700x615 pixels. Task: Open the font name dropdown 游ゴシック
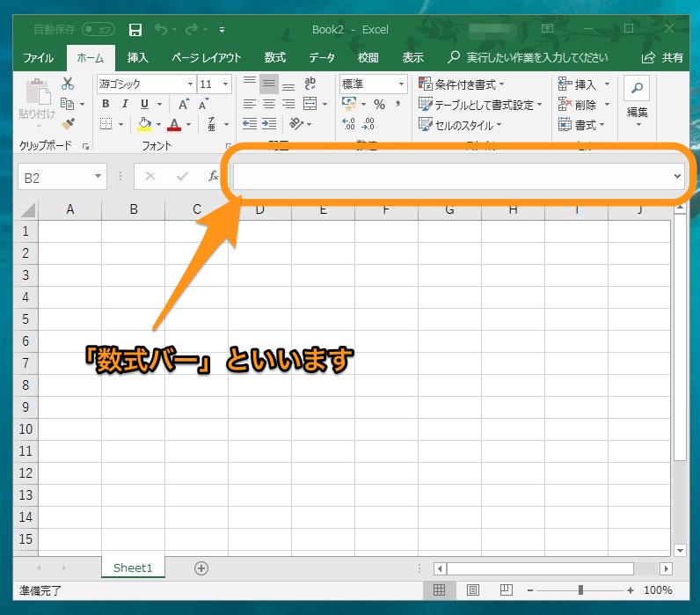pyautogui.click(x=190, y=84)
